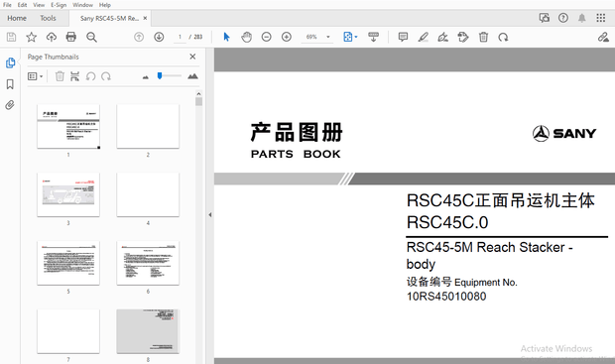The width and height of the screenshot is (615, 364).
Task: Open the share with others icon
Action: coord(545,18)
